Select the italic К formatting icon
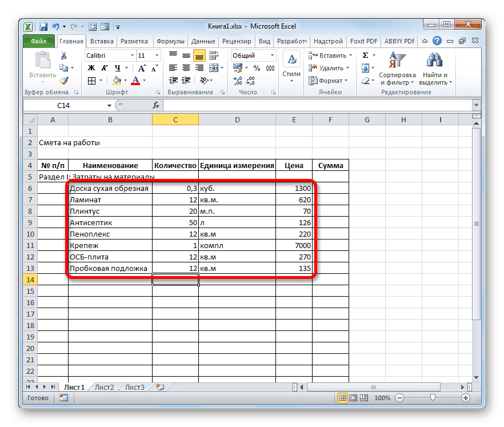The image size is (504, 427). click(105, 67)
